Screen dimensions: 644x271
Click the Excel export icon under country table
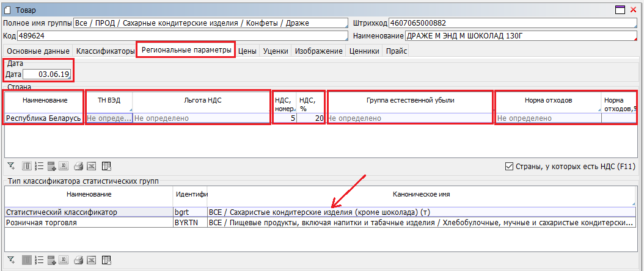pos(91,166)
